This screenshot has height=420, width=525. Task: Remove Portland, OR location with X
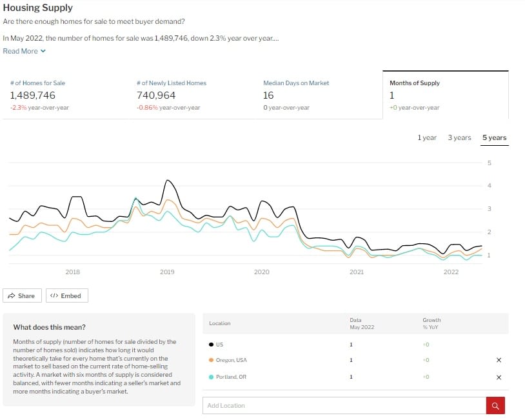click(499, 377)
